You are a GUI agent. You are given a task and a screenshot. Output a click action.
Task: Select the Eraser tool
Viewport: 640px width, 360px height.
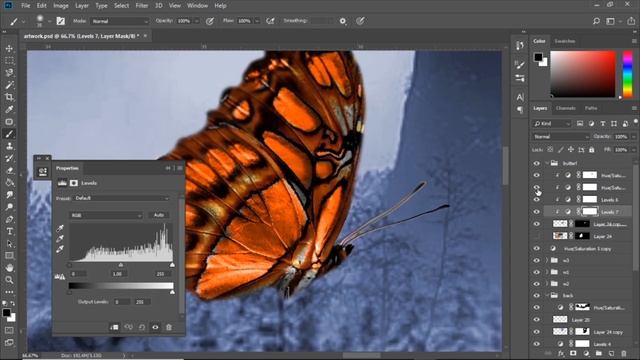pos(9,170)
